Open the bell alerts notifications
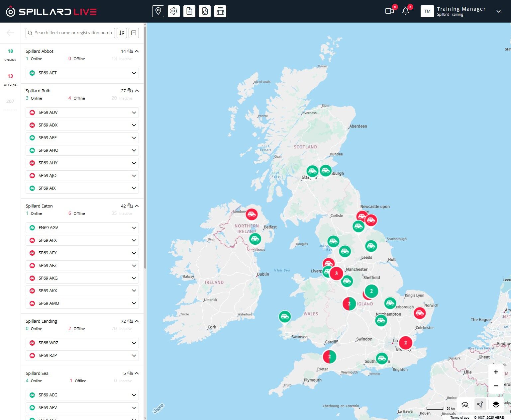Image resolution: width=511 pixels, height=420 pixels. click(406, 11)
